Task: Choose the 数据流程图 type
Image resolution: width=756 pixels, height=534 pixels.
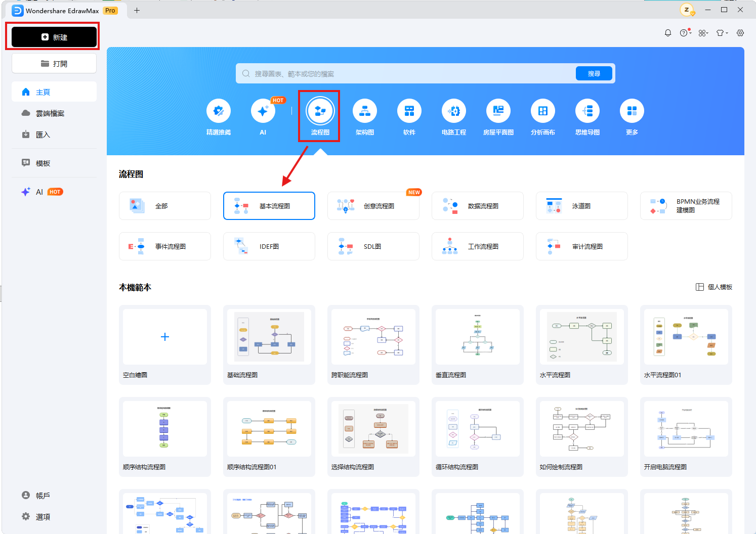Action: coord(478,206)
